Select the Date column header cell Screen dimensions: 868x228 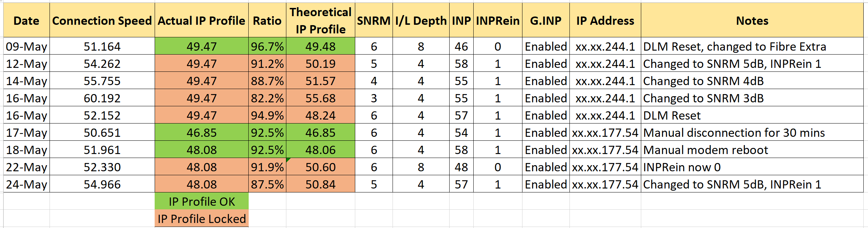pyautogui.click(x=27, y=21)
